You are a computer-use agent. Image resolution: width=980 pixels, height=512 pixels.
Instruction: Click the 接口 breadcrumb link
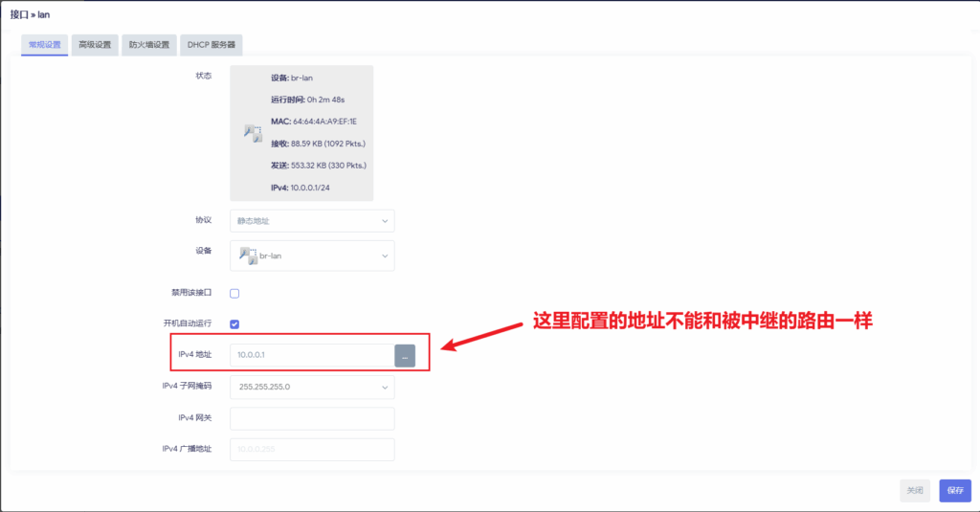pyautogui.click(x=17, y=13)
